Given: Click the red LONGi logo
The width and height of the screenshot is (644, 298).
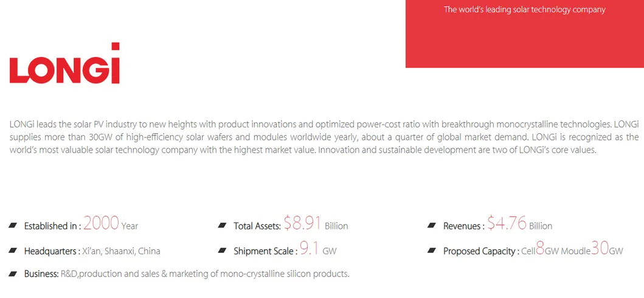Looking at the screenshot, I should 64,64.
